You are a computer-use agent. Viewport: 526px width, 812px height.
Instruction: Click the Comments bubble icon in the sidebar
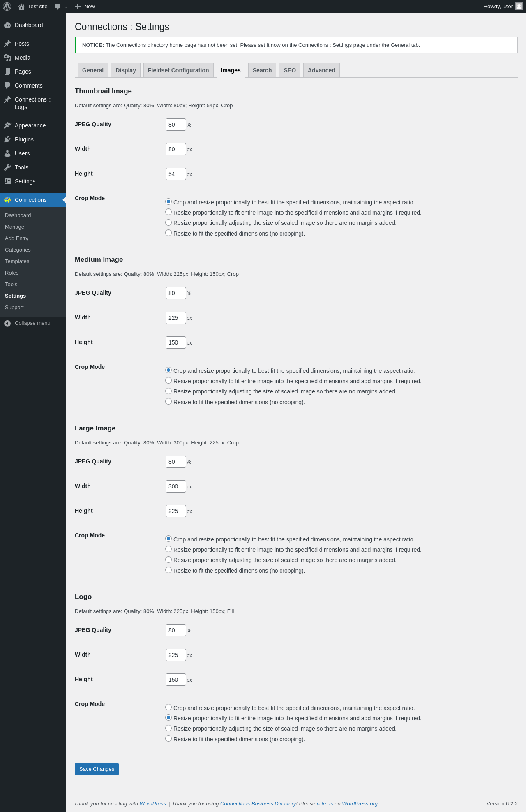tap(7, 86)
